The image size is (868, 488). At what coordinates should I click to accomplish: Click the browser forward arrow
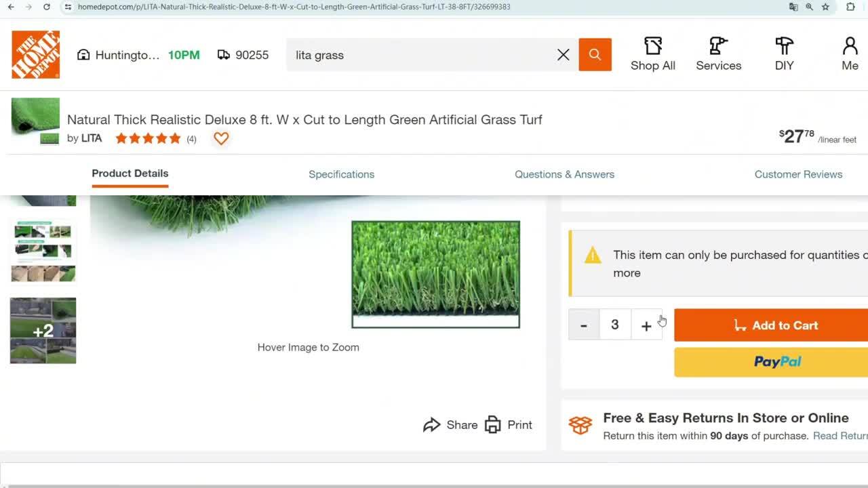tap(28, 7)
